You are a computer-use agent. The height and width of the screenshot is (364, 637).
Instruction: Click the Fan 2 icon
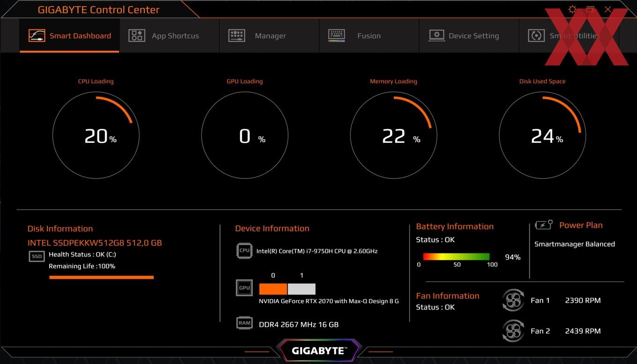[x=513, y=331]
